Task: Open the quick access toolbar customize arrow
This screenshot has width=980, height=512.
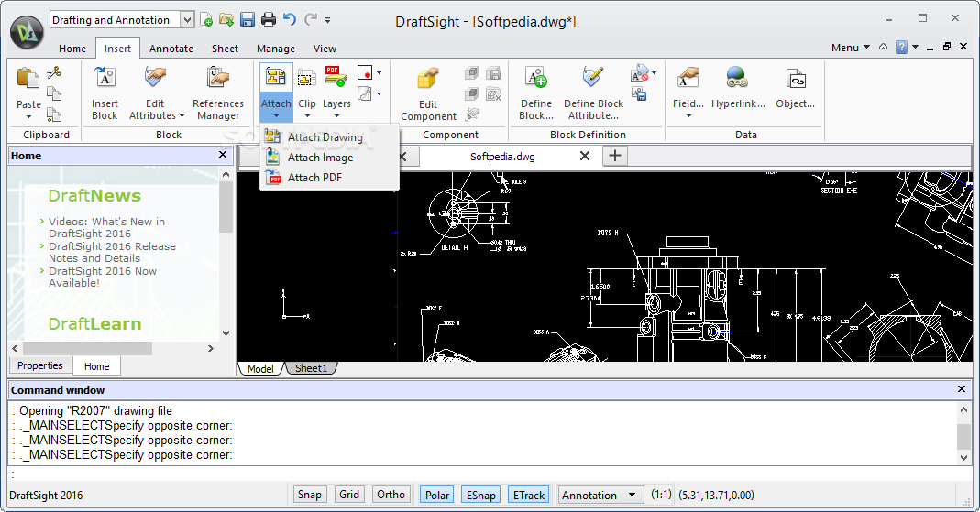Action: [327, 20]
